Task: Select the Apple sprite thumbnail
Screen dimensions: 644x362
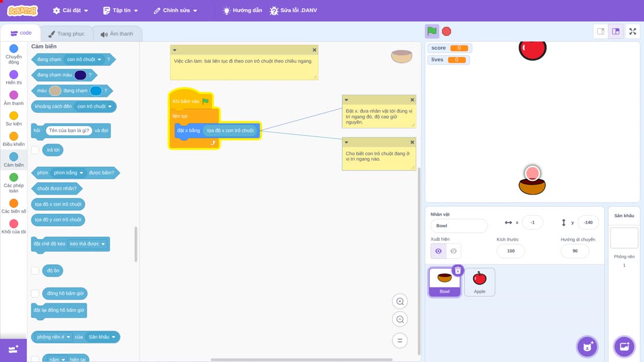Action: 479,282
